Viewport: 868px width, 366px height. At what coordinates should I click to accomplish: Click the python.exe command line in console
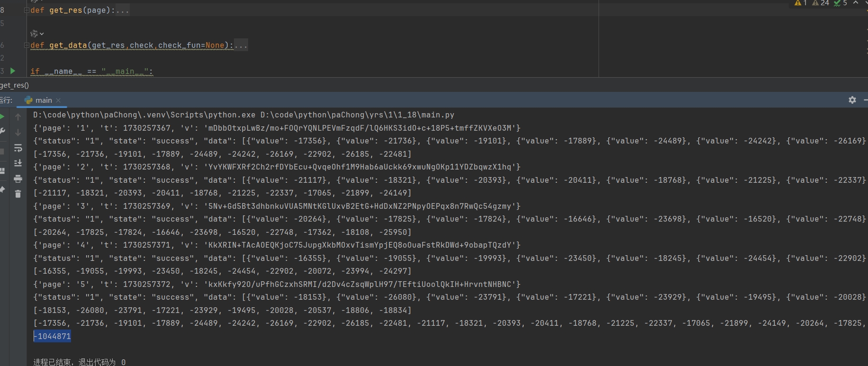tap(243, 115)
